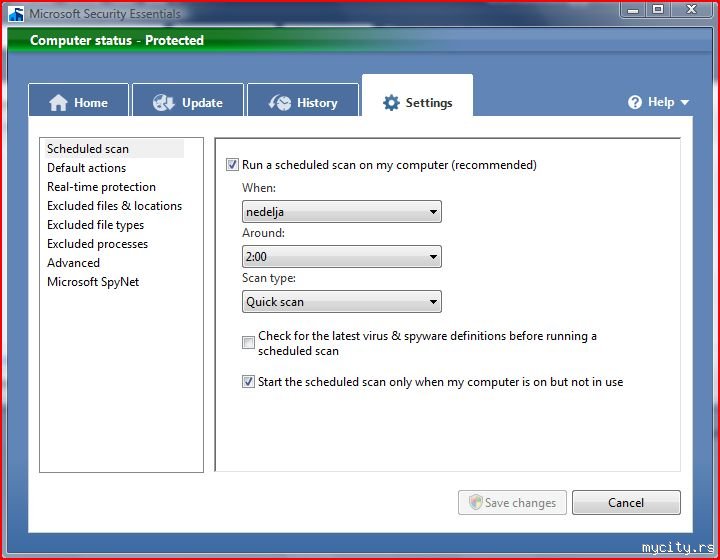
Task: Click the shield icon on Save changes
Action: coord(476,502)
